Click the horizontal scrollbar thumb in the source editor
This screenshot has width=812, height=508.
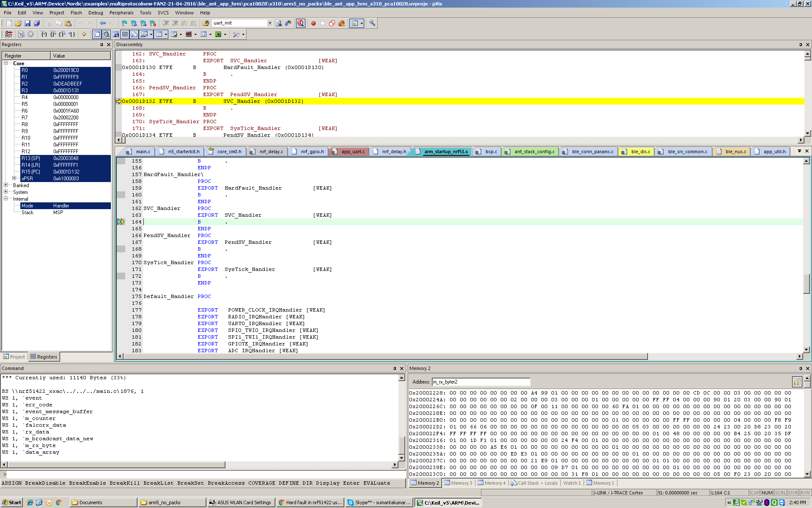pyautogui.click(x=385, y=356)
